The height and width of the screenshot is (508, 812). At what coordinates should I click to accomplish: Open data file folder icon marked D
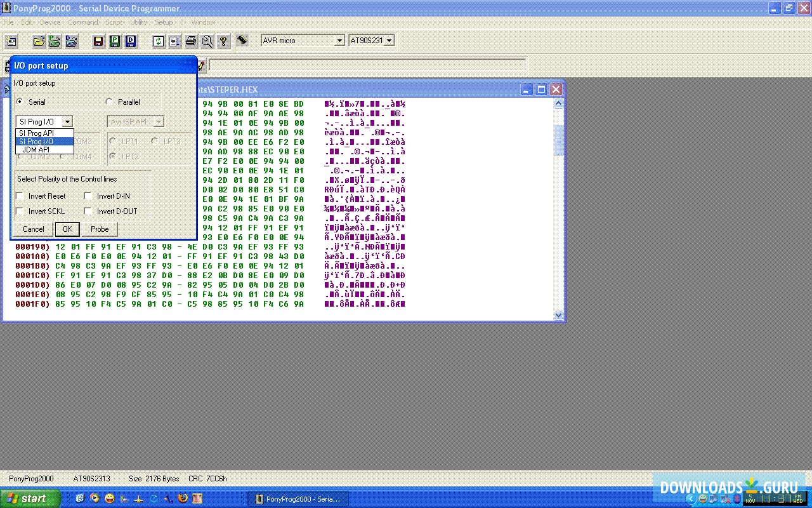pyautogui.click(x=71, y=41)
